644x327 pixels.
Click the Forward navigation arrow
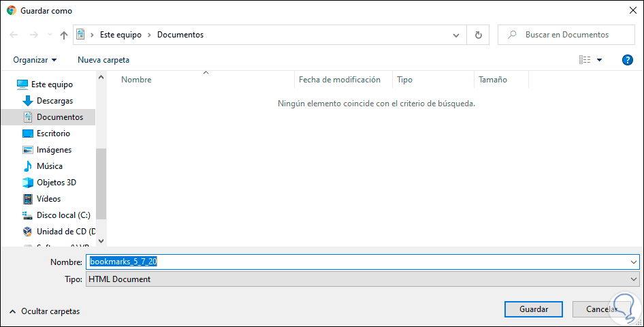34,35
